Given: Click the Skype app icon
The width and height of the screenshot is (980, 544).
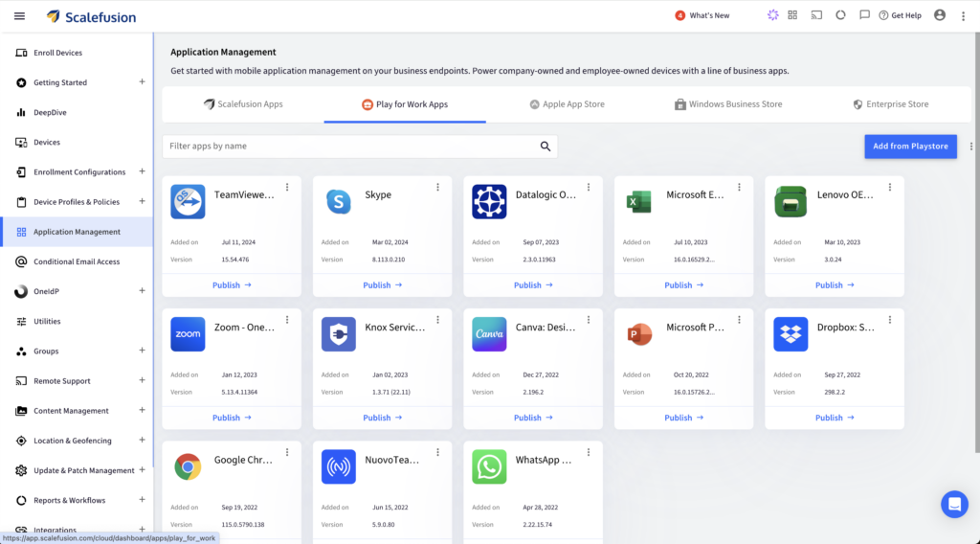Looking at the screenshot, I should tap(339, 201).
